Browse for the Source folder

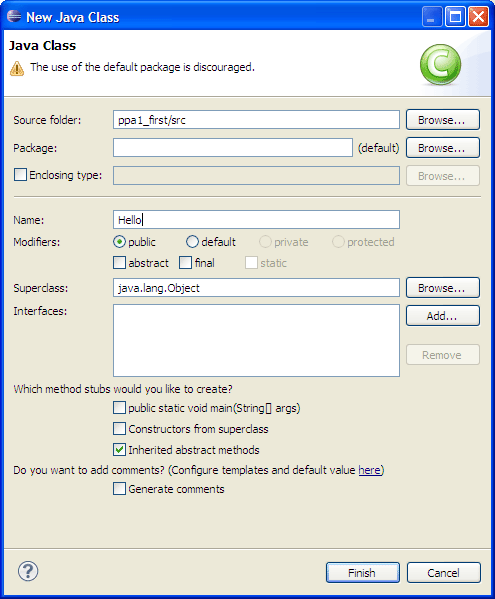tap(443, 120)
